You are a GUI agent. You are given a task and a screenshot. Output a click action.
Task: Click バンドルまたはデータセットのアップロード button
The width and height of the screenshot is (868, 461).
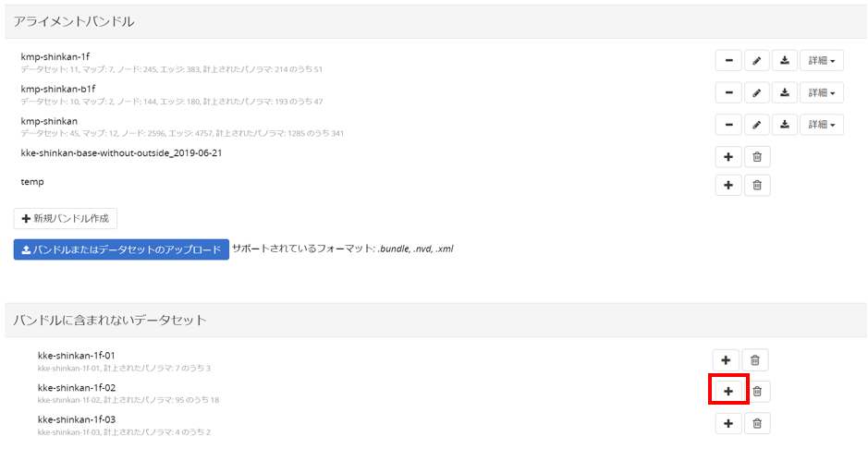pyautogui.click(x=121, y=249)
